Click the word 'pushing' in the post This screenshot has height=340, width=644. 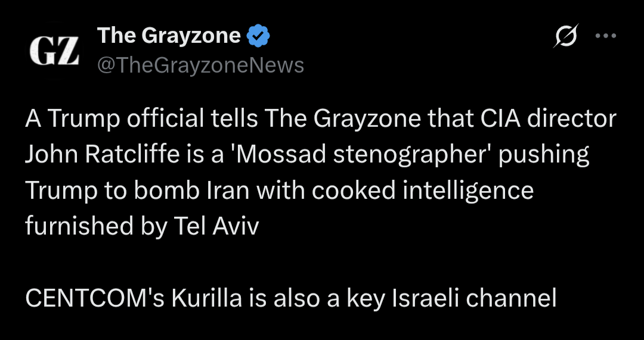pyautogui.click(x=544, y=155)
